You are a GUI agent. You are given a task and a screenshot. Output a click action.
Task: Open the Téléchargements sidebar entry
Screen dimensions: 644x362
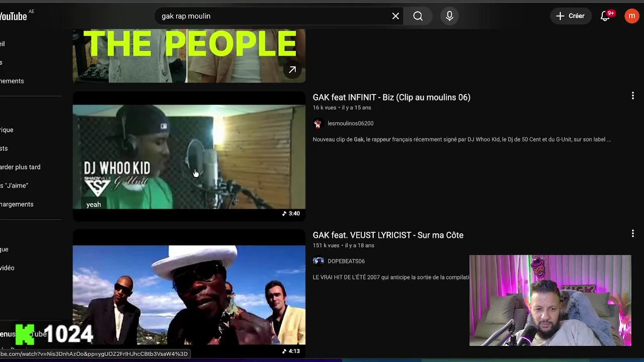[17, 204]
